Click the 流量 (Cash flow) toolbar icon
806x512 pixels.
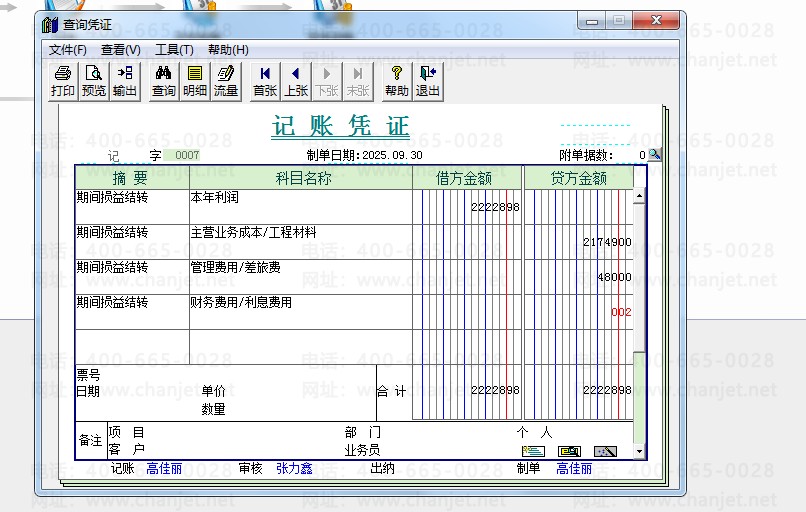pos(226,81)
